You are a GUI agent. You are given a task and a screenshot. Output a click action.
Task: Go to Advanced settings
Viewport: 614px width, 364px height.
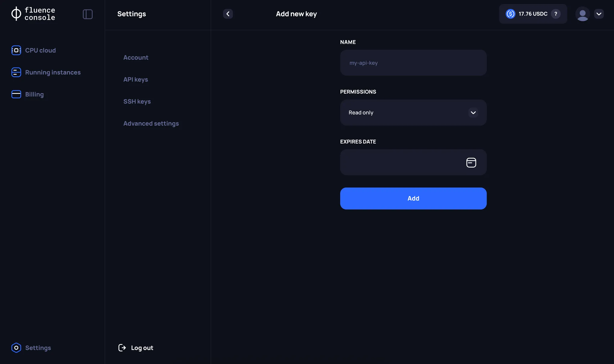[x=151, y=123]
